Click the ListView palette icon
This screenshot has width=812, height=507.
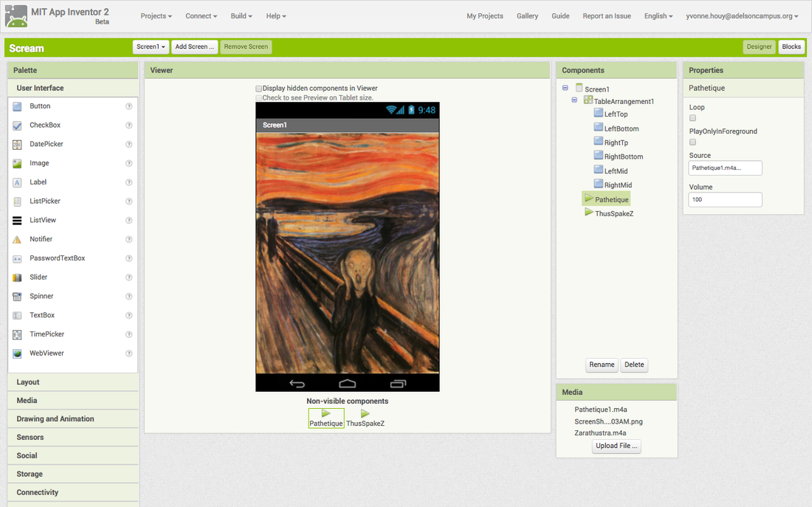[17, 220]
